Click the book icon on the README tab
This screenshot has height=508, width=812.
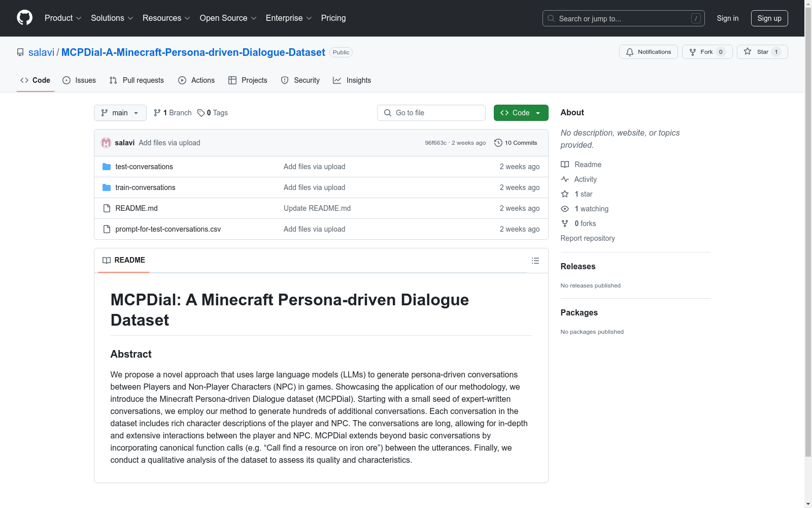(x=107, y=260)
